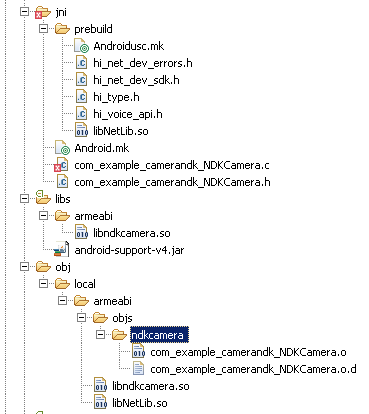Select libndkcamera.so under libs armeabi

(132, 233)
